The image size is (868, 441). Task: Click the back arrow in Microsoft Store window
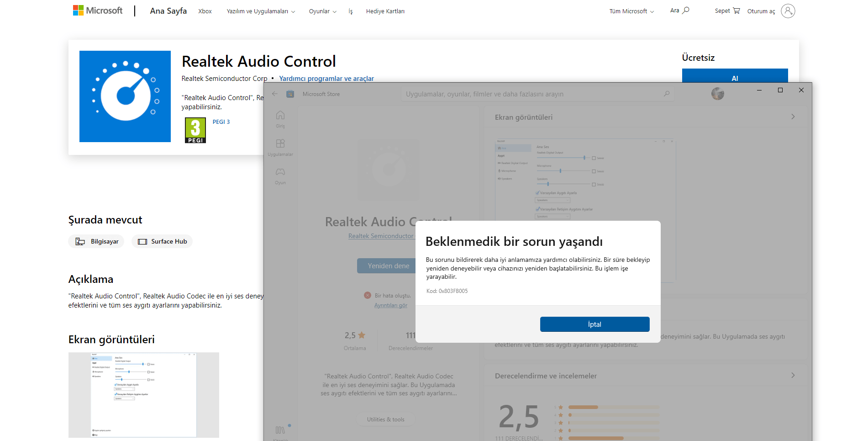click(275, 94)
